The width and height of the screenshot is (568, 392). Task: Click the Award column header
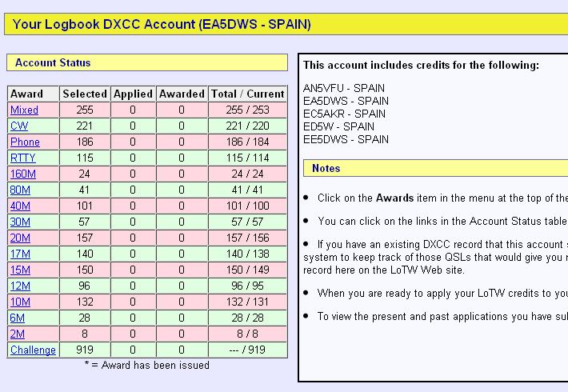[33, 94]
